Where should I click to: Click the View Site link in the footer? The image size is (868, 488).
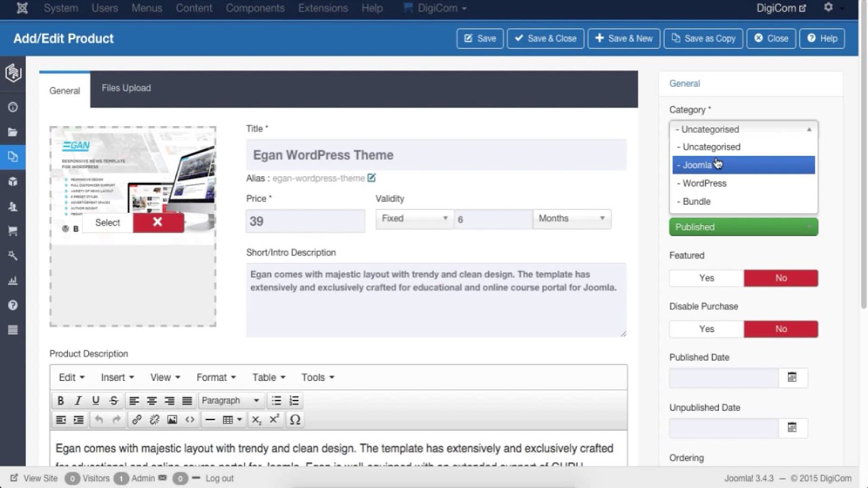click(x=34, y=478)
